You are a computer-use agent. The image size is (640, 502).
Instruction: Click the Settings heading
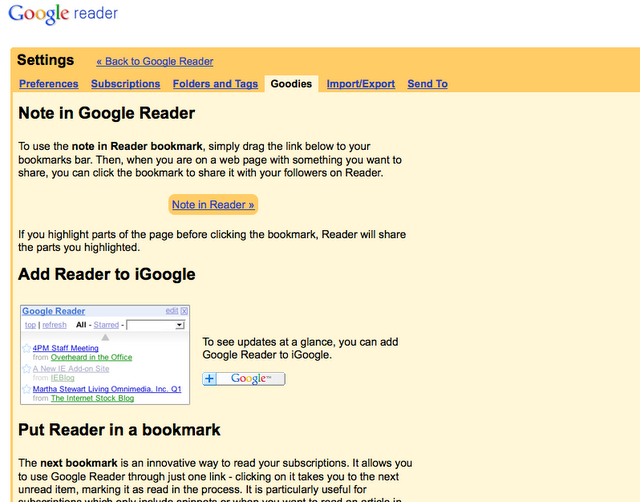pos(45,60)
